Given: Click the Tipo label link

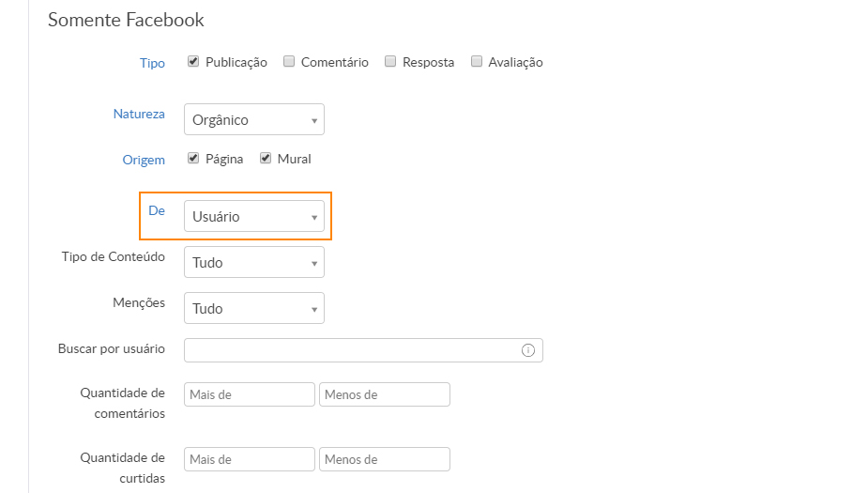Looking at the screenshot, I should [x=152, y=64].
